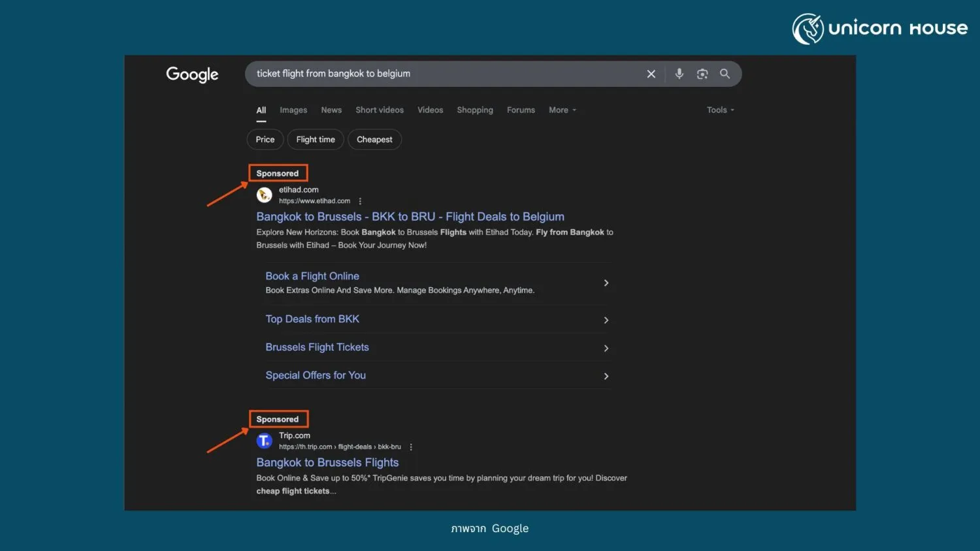
Task: Click the magnifying glass search icon
Action: click(725, 74)
